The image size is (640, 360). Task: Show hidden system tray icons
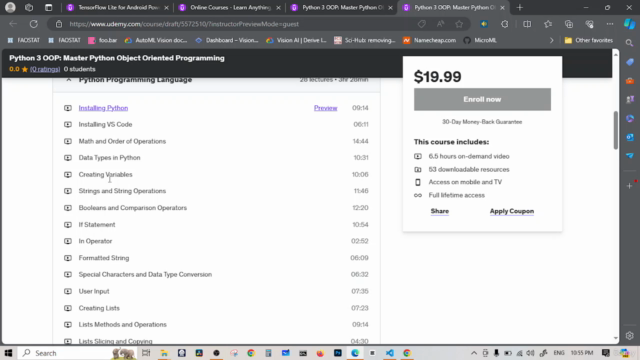point(474,353)
